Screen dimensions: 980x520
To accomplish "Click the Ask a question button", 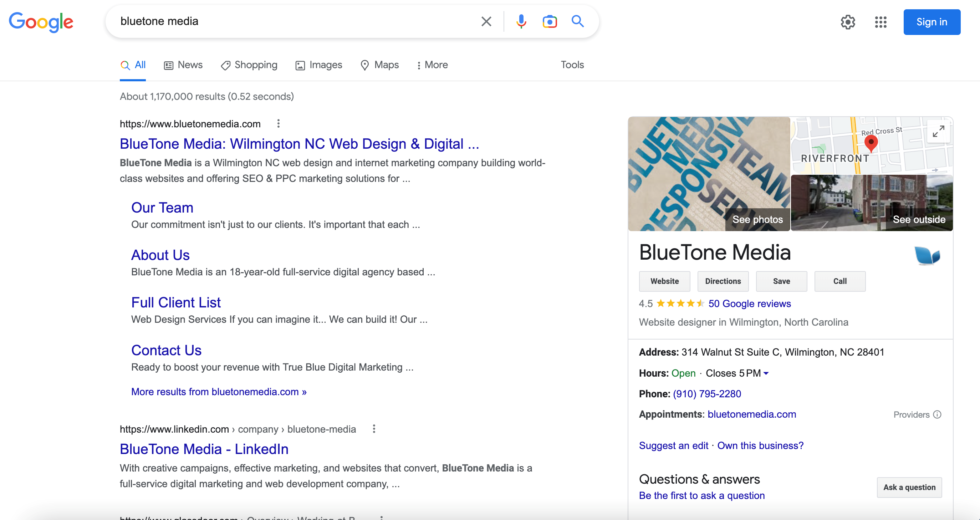I will point(909,487).
